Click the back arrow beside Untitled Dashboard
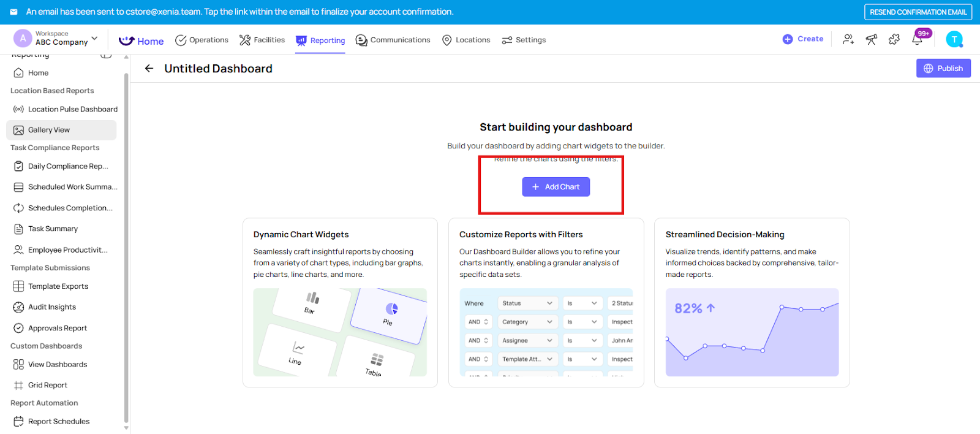Screen dimensions: 980x434 click(149, 69)
